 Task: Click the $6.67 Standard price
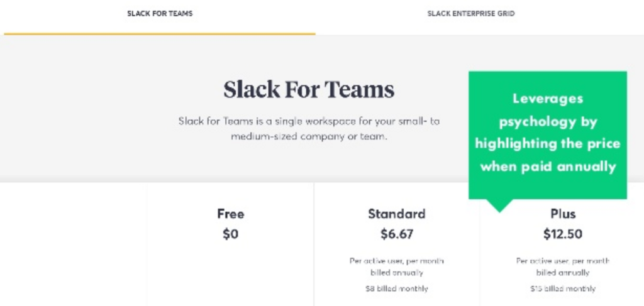click(x=396, y=234)
